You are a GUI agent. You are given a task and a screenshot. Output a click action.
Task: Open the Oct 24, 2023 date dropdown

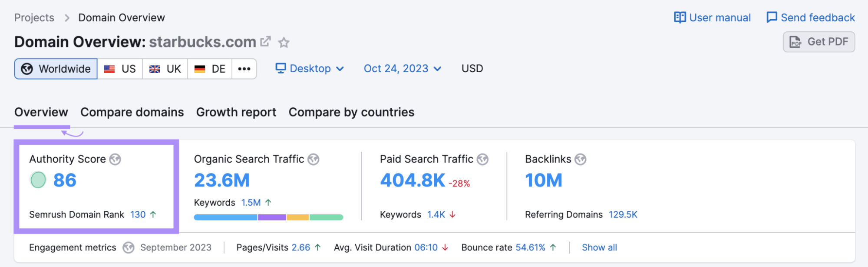[403, 69]
